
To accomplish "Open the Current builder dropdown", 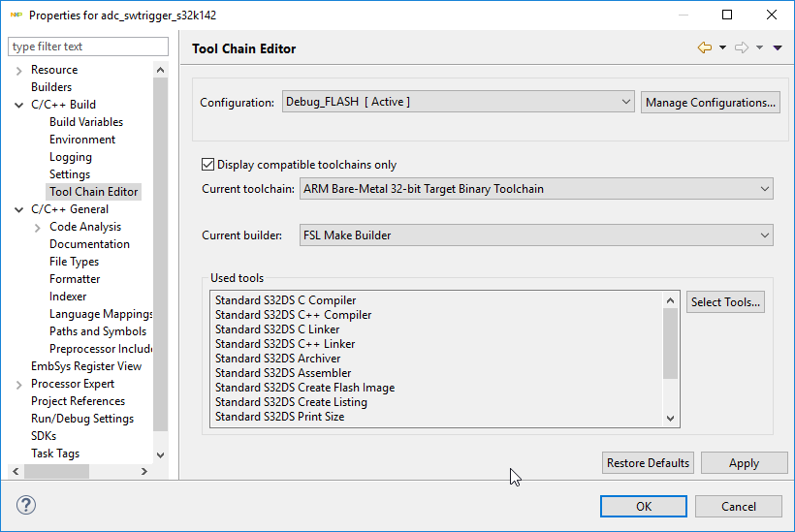I will coord(536,235).
